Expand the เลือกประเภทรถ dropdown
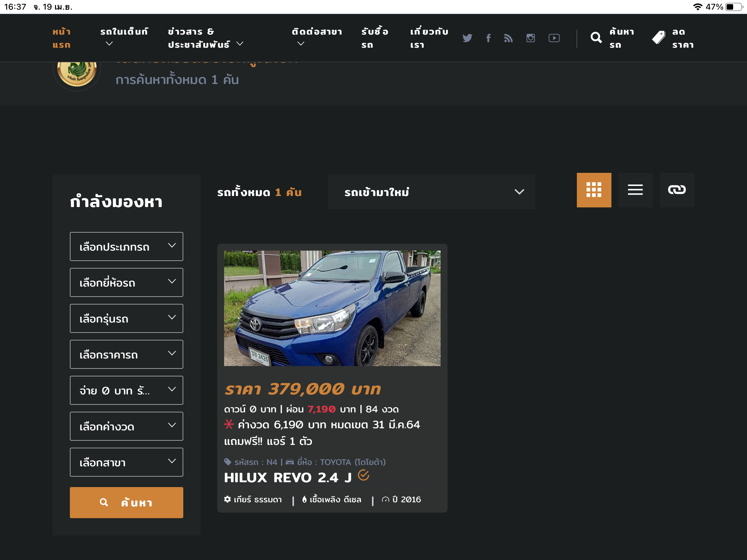 [126, 246]
